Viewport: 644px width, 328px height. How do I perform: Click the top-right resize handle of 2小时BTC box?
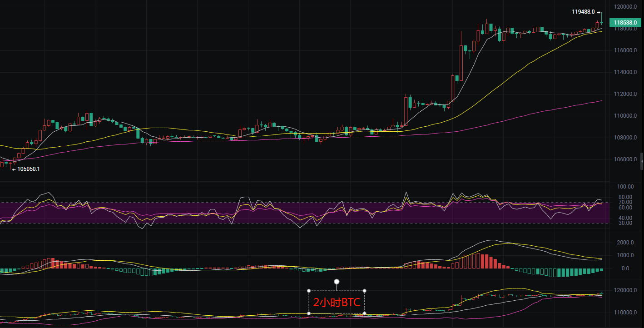pos(364,291)
